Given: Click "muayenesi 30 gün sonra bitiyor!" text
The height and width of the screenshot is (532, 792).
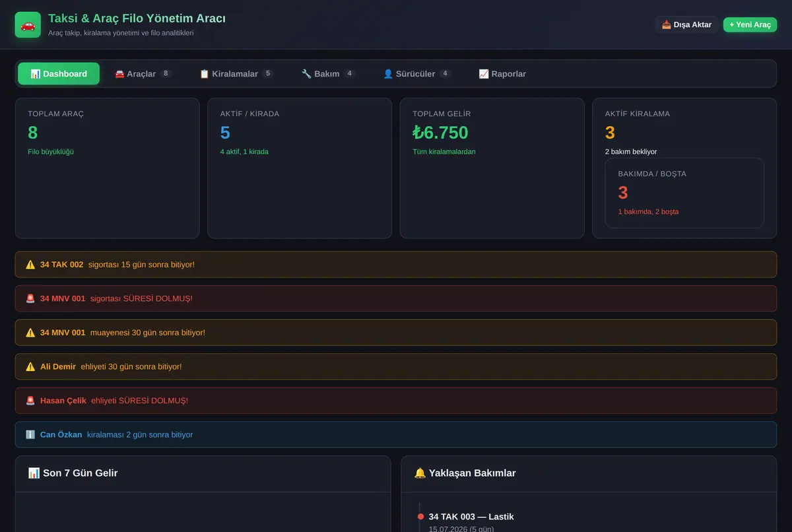Looking at the screenshot, I should coord(148,333).
